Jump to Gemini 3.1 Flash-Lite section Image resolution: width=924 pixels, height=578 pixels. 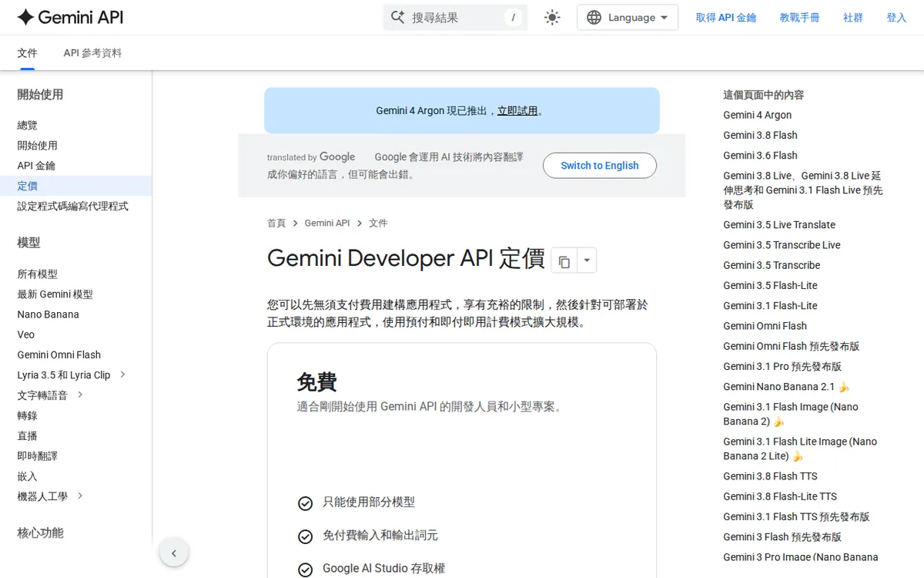(771, 305)
